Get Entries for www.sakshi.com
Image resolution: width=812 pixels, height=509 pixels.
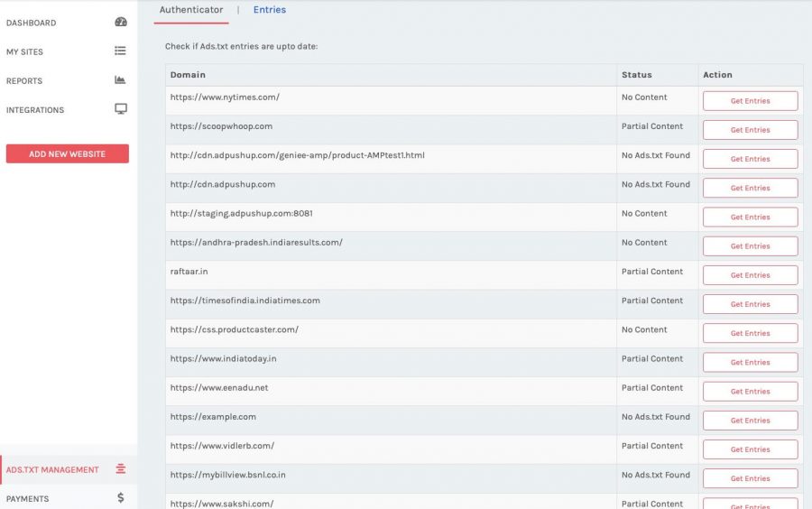[x=751, y=504]
